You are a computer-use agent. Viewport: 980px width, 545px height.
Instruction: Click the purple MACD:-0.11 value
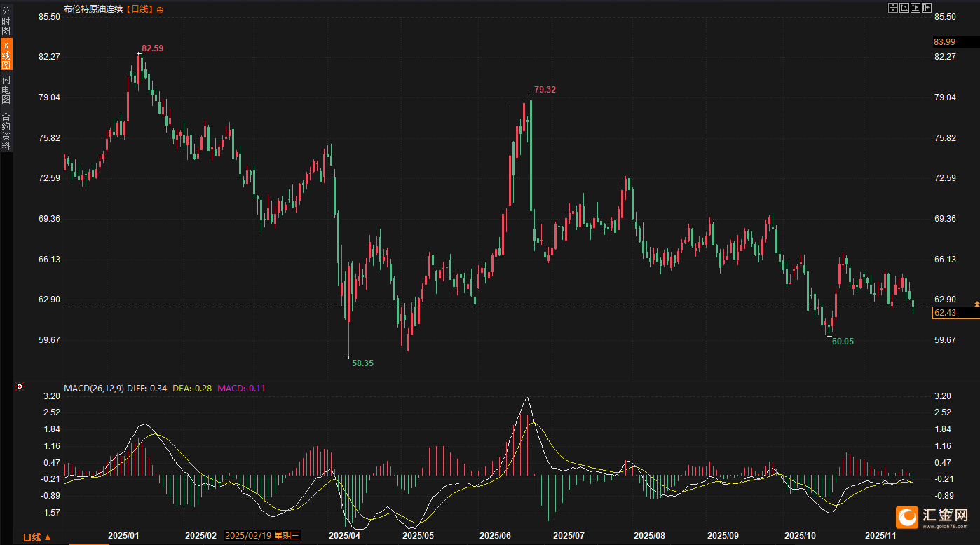click(242, 388)
